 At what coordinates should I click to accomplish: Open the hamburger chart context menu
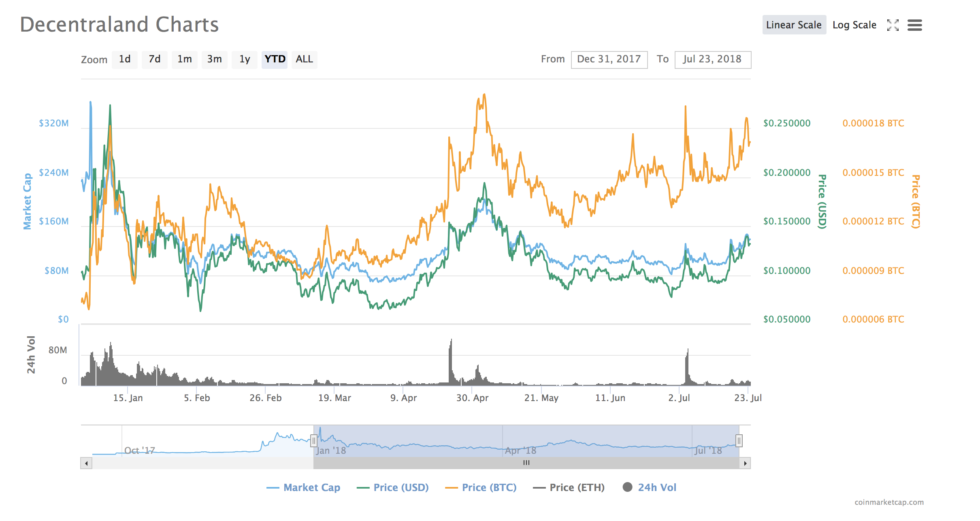914,25
